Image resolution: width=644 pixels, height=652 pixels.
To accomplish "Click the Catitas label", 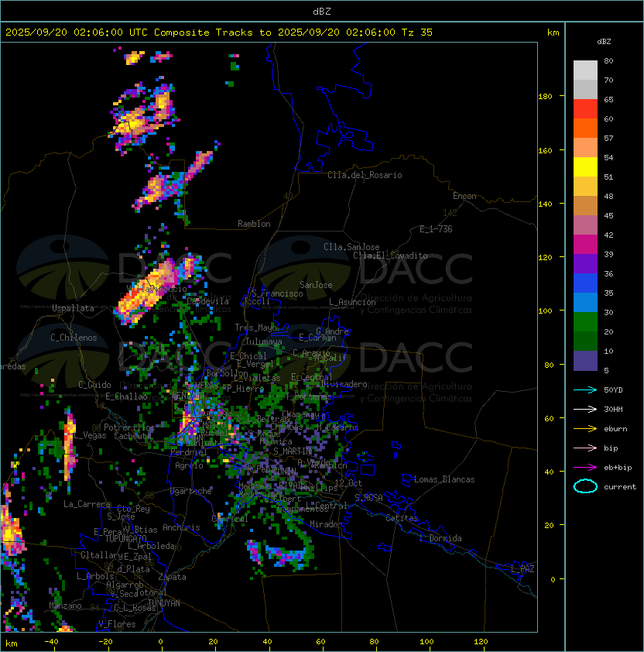I will [x=402, y=518].
